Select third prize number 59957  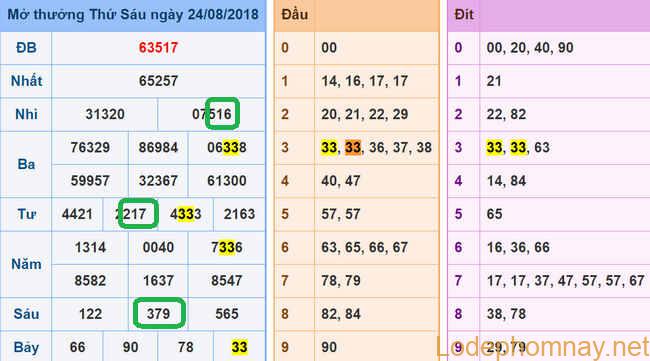pos(90,181)
